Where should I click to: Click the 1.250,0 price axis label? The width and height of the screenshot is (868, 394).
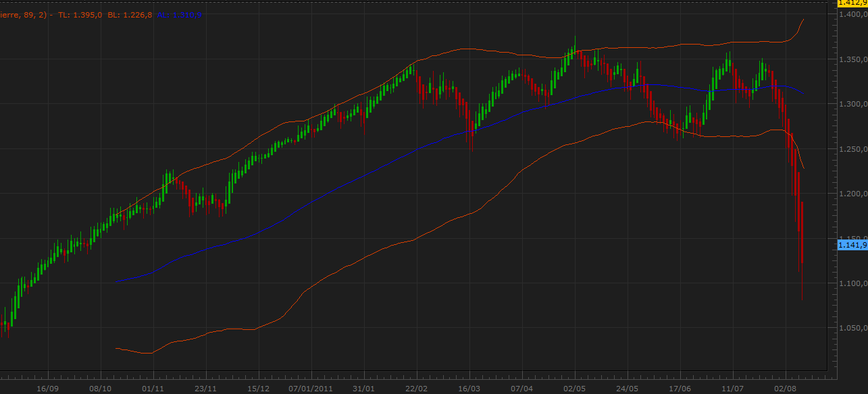click(852, 149)
